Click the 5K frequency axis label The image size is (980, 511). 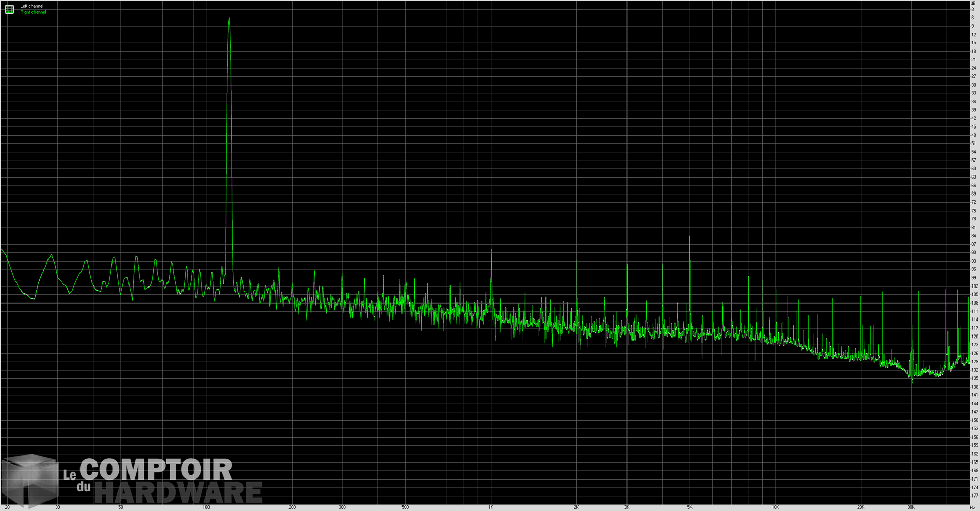[x=689, y=507]
